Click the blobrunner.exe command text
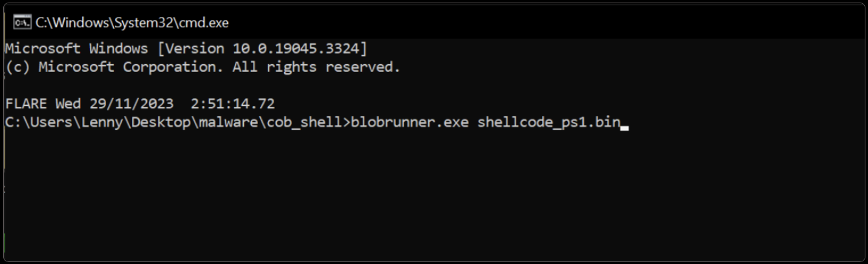Screen dimensions: 868x264 click(x=409, y=122)
